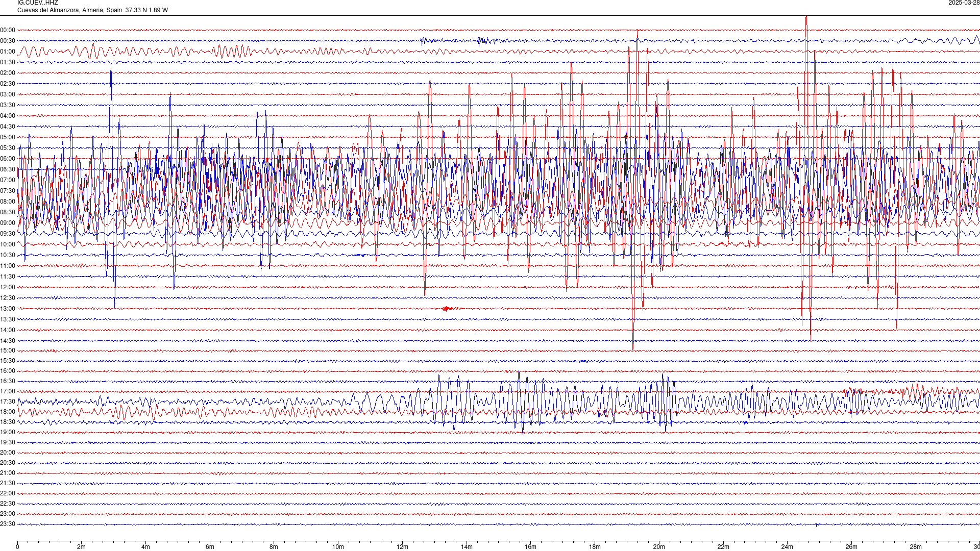Select the 03:30 trace label
This screenshot has width=980, height=551.
click(8, 105)
